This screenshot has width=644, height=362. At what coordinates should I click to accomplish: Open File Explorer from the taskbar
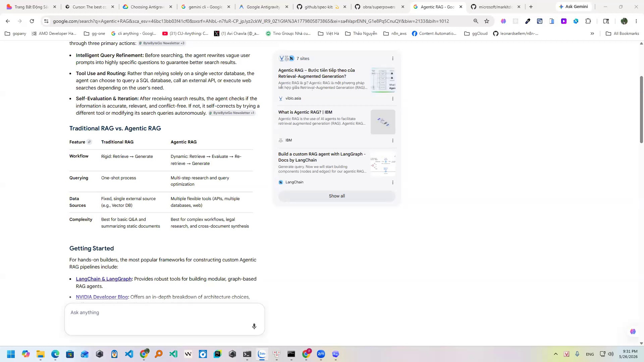41,354
